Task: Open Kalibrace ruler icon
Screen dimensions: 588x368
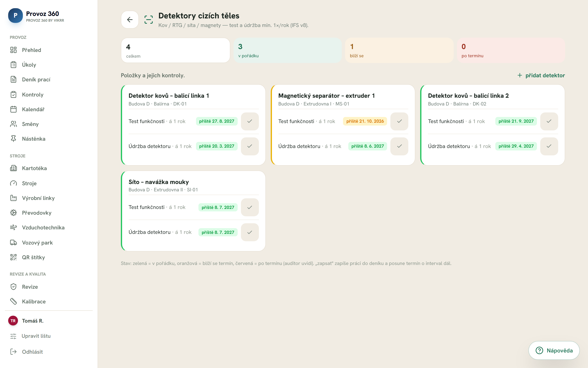Action: coord(13,302)
